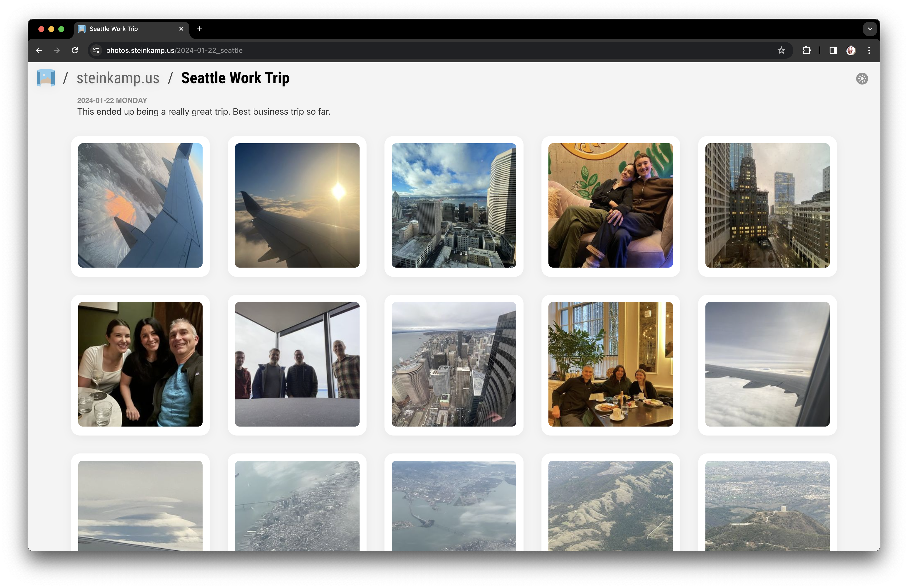Reload the current page

point(75,50)
